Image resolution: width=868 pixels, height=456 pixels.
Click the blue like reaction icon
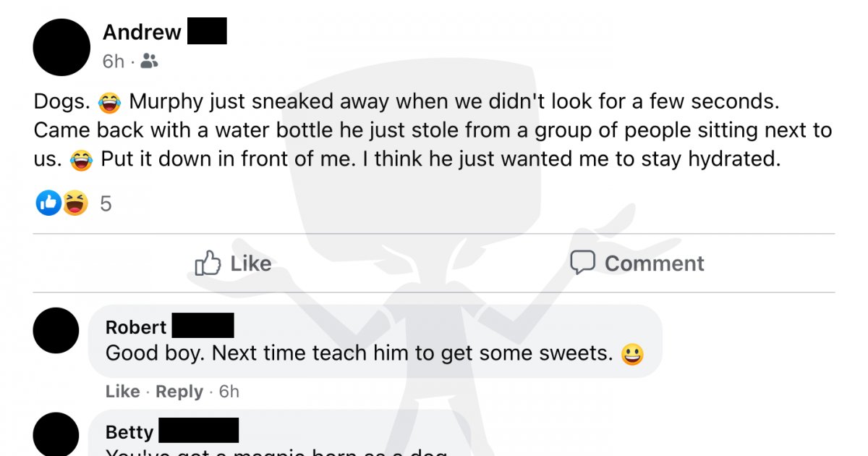48,204
